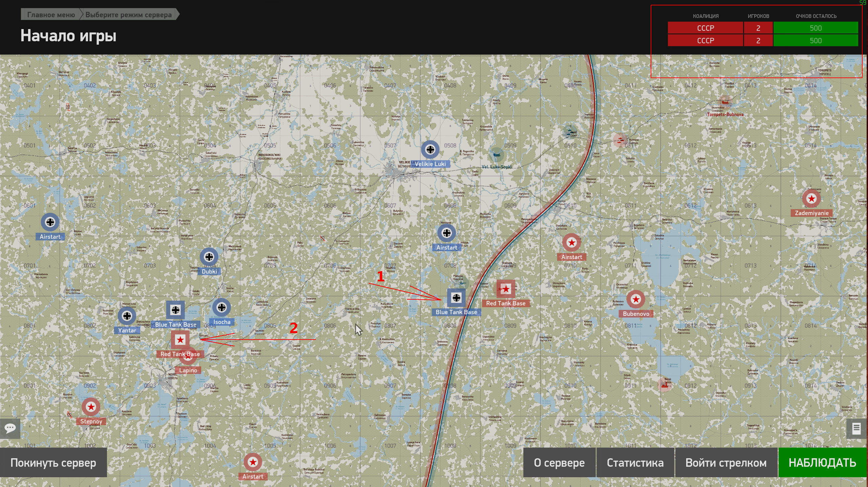Pick the Blue Tank Base near frontline
The height and width of the screenshot is (487, 868).
(x=456, y=298)
